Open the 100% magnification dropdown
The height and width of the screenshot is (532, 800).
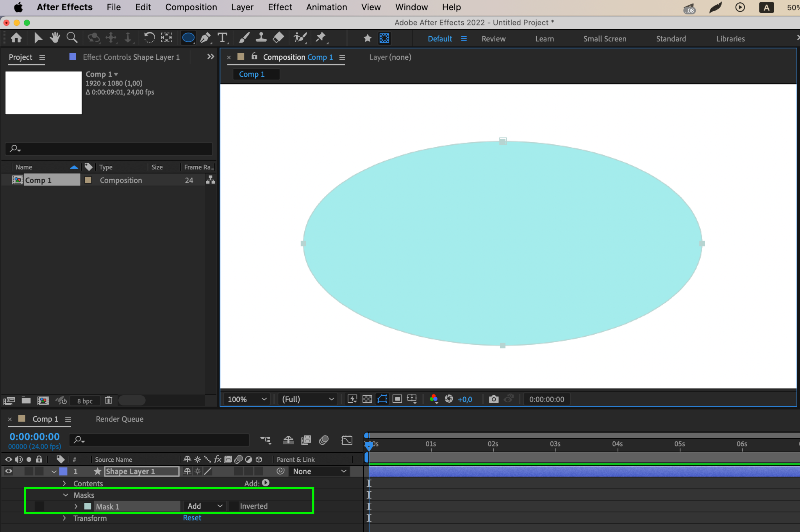247,399
